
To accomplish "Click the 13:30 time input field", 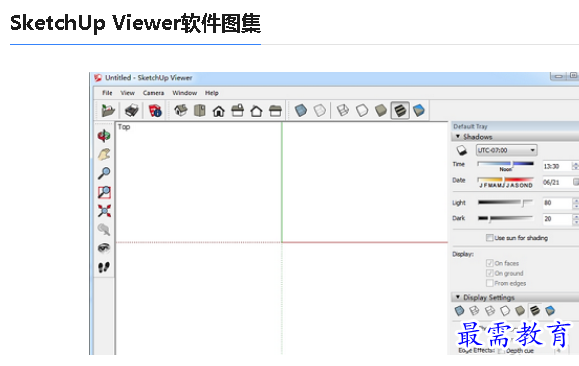I will pos(557,166).
